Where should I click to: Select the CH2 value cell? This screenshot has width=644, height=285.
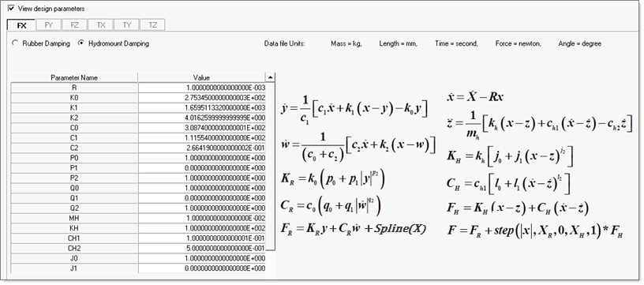[202, 248]
